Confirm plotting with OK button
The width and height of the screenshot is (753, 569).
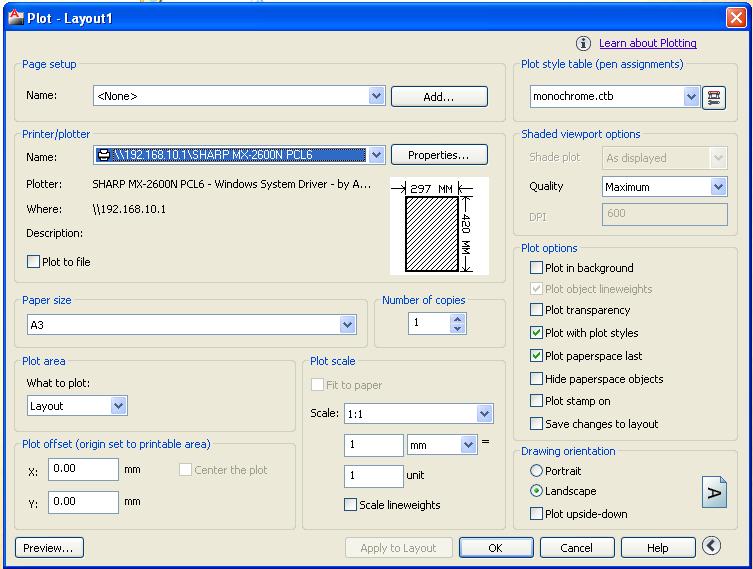pyautogui.click(x=496, y=547)
